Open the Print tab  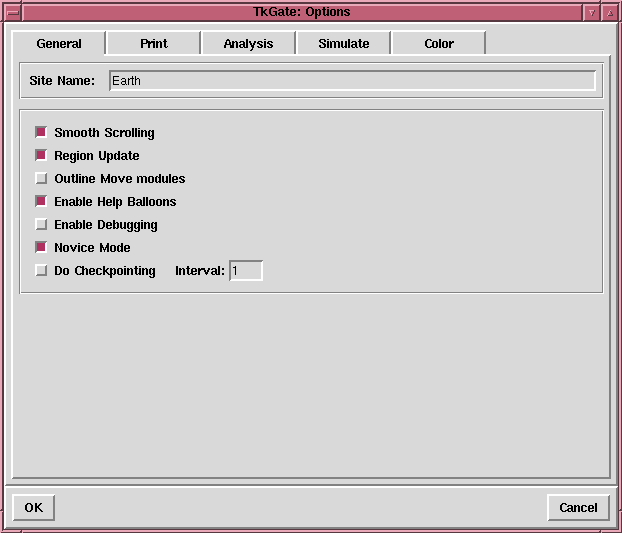154,43
